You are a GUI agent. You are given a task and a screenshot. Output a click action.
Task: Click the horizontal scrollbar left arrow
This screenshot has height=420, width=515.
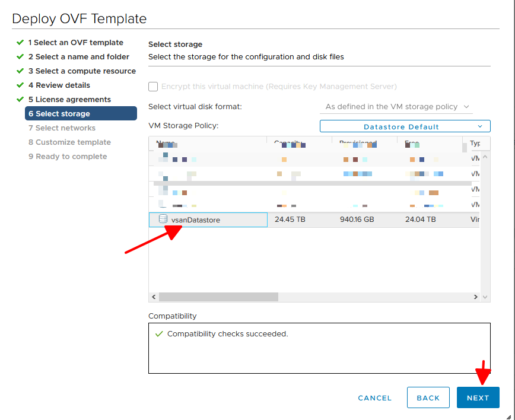point(154,297)
